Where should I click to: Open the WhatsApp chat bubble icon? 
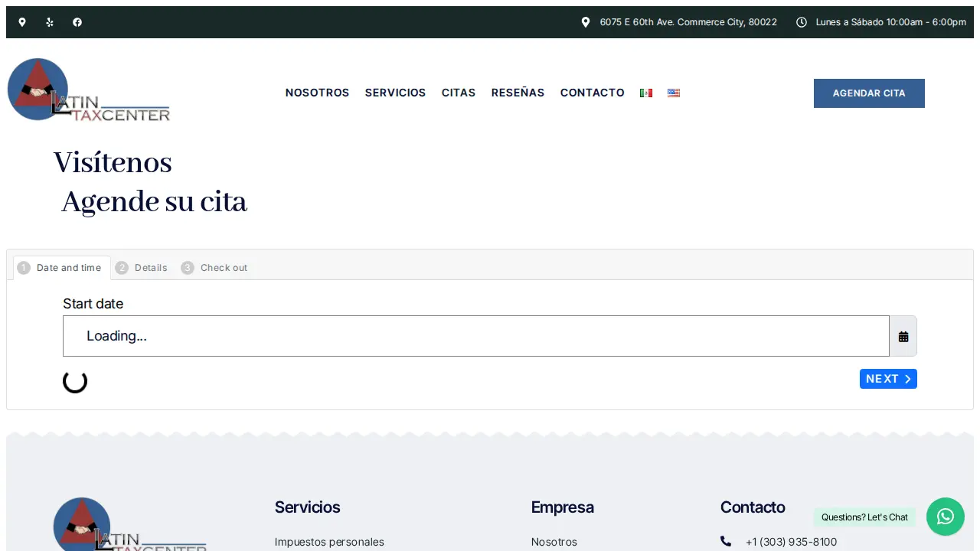tap(946, 517)
